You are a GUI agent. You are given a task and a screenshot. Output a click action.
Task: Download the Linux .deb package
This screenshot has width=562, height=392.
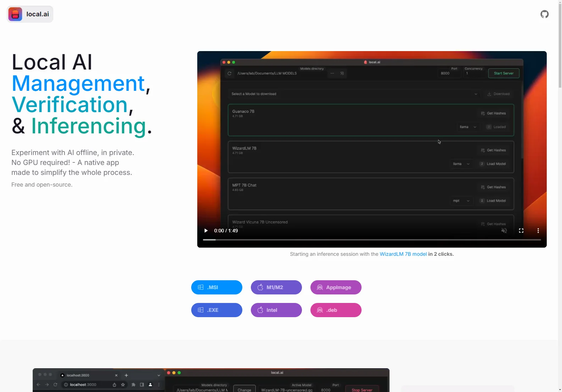pyautogui.click(x=336, y=310)
